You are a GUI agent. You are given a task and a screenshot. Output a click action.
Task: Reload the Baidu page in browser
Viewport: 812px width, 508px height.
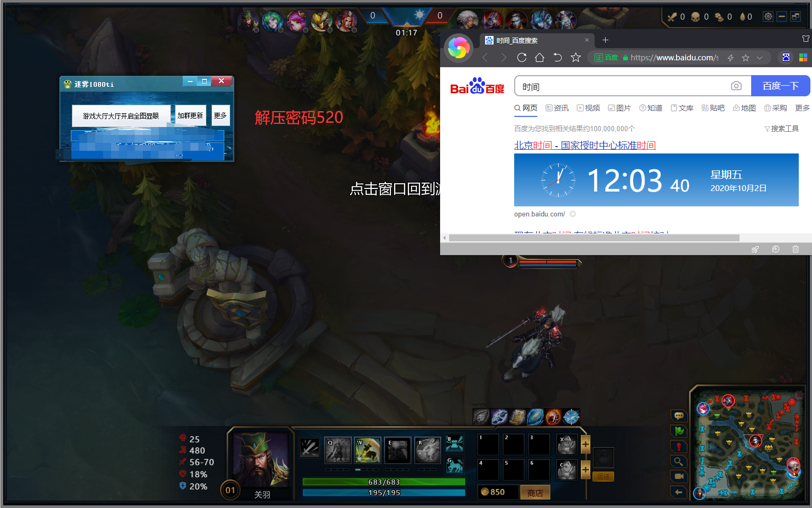522,58
